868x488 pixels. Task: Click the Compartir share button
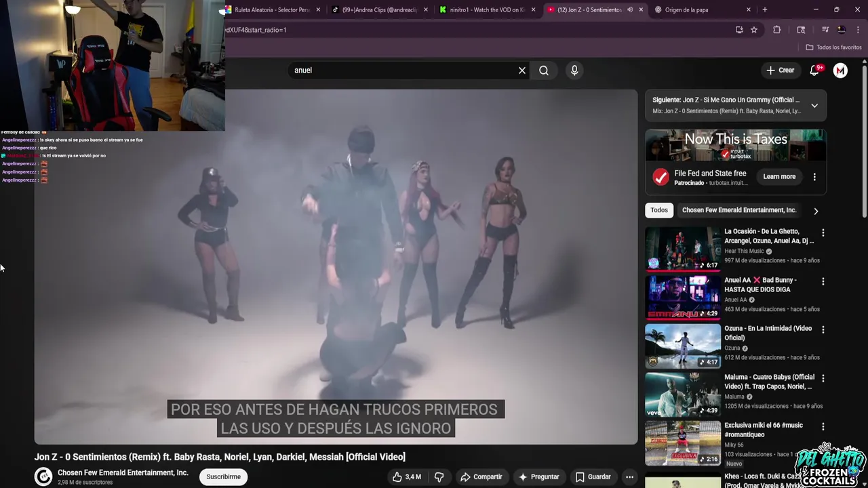coord(481,476)
